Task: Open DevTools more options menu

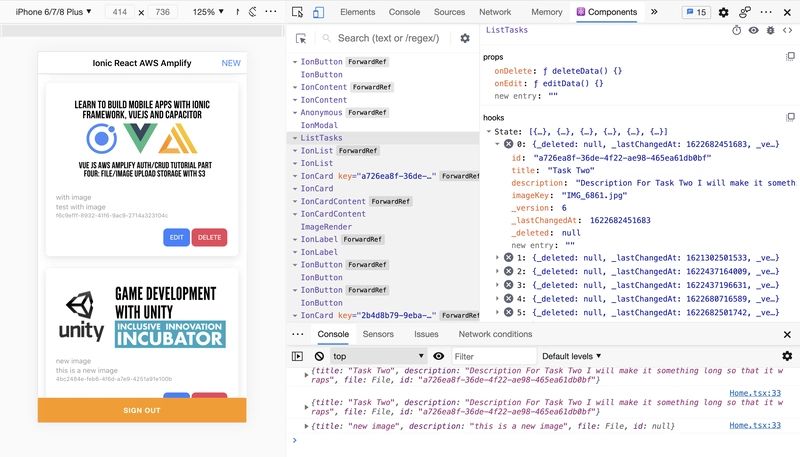Action: (x=766, y=12)
